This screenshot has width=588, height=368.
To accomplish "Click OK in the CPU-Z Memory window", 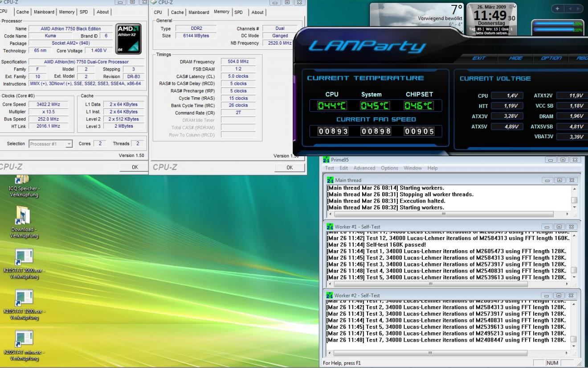I will pos(290,167).
